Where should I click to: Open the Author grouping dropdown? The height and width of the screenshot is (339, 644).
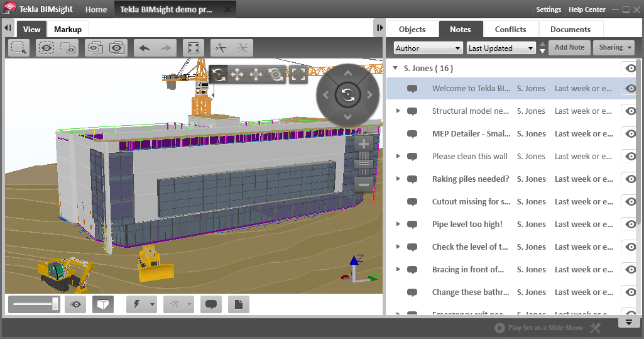click(x=428, y=48)
